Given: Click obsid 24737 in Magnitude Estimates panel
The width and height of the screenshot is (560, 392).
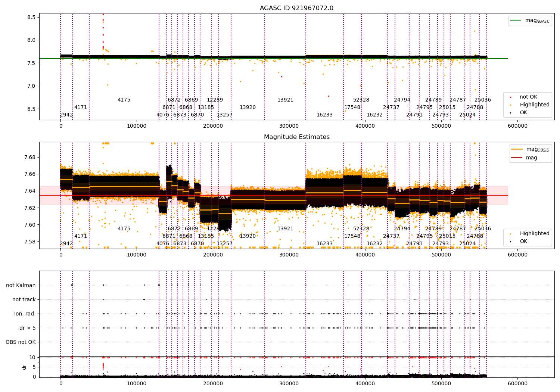Looking at the screenshot, I should click(x=391, y=236).
